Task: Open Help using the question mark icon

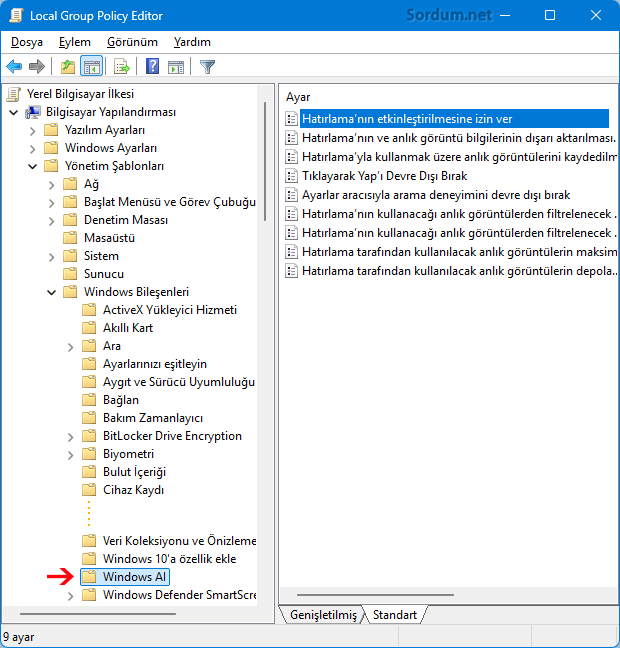Action: 153,67
